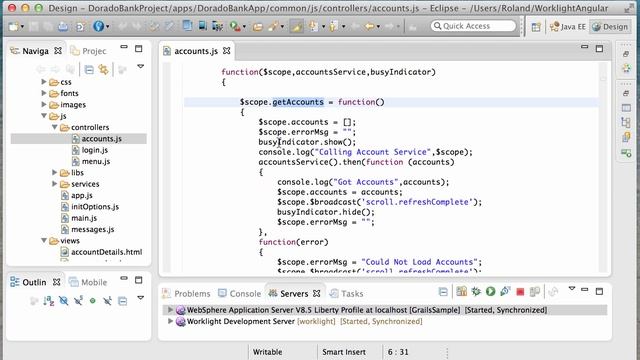Image resolution: width=640 pixels, height=360 pixels.
Task: Click the Collapse All icon in Outline
Action: [x=122, y=301]
